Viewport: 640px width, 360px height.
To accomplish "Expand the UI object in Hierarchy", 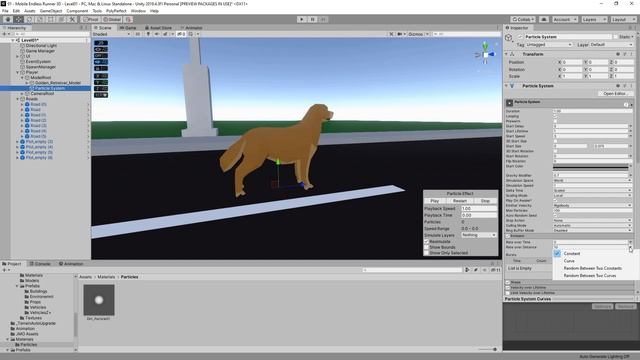I will 18,56.
